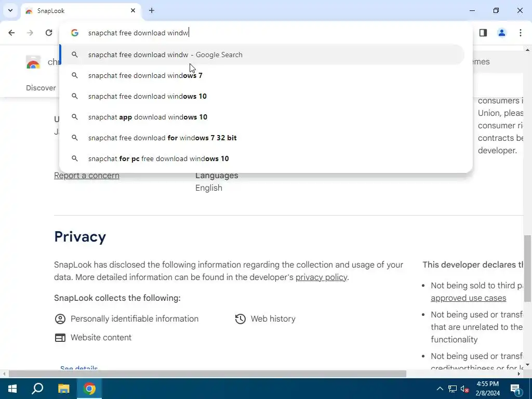Click the Chrome Web Store logo

click(x=33, y=62)
